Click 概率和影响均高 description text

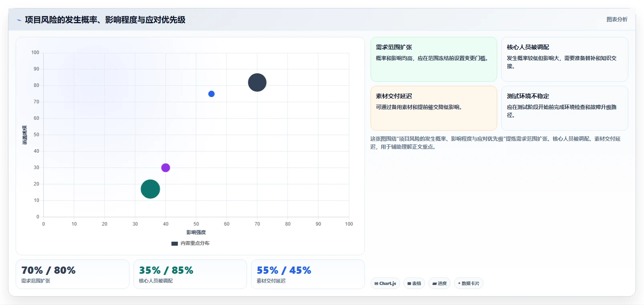432,58
